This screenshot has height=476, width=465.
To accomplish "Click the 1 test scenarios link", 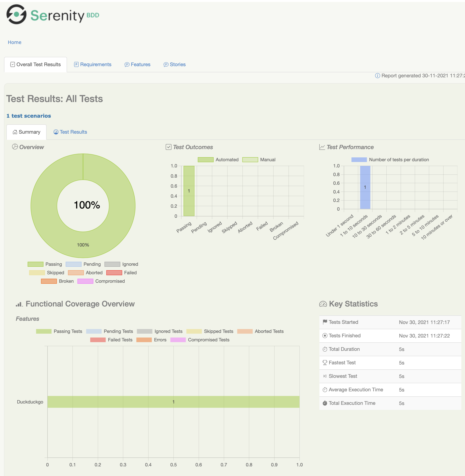I will point(29,116).
